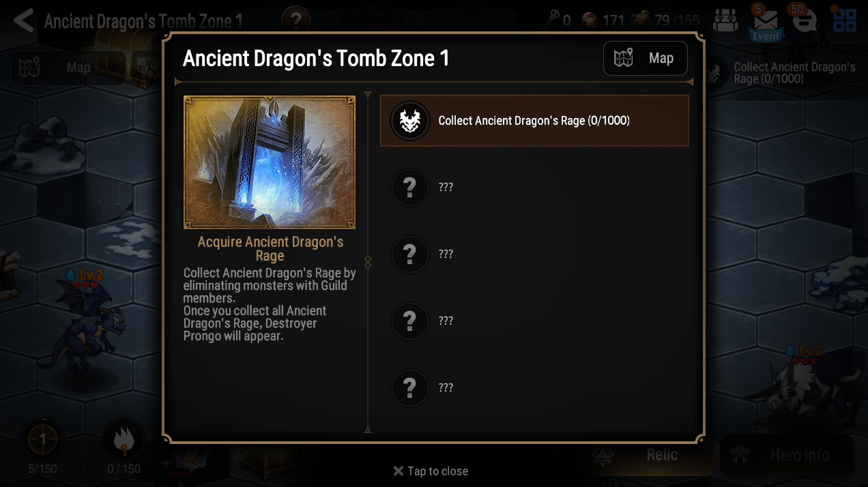
Task: Click the torch flame counter icon
Action: [124, 440]
